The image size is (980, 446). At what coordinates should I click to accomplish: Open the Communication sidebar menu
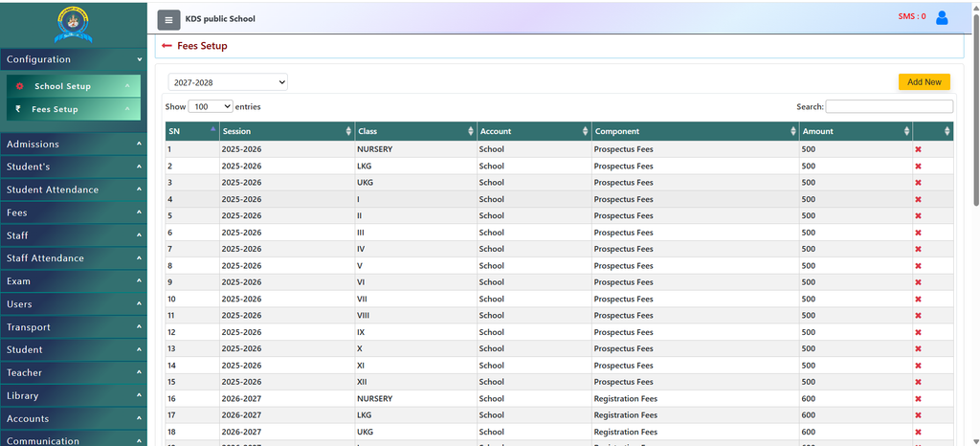[73, 439]
